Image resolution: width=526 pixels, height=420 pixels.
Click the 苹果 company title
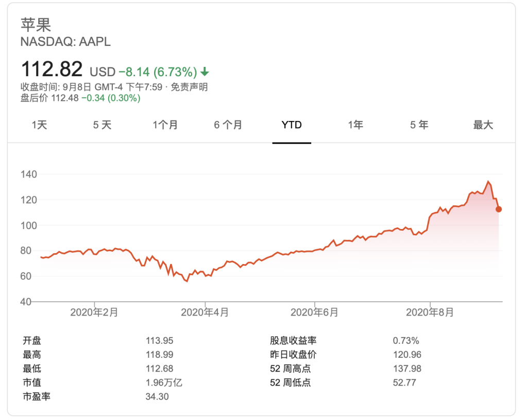36,25
